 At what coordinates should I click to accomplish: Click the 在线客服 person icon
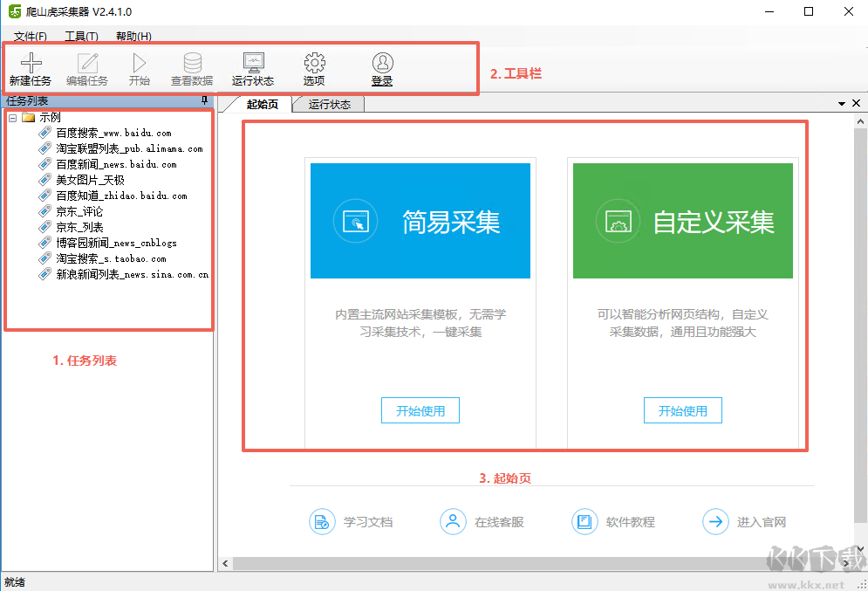[453, 522]
